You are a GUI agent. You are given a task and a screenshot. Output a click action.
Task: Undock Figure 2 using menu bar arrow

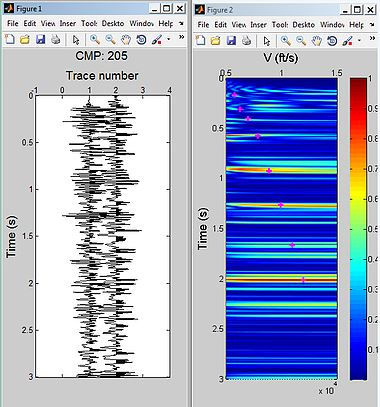372,25
